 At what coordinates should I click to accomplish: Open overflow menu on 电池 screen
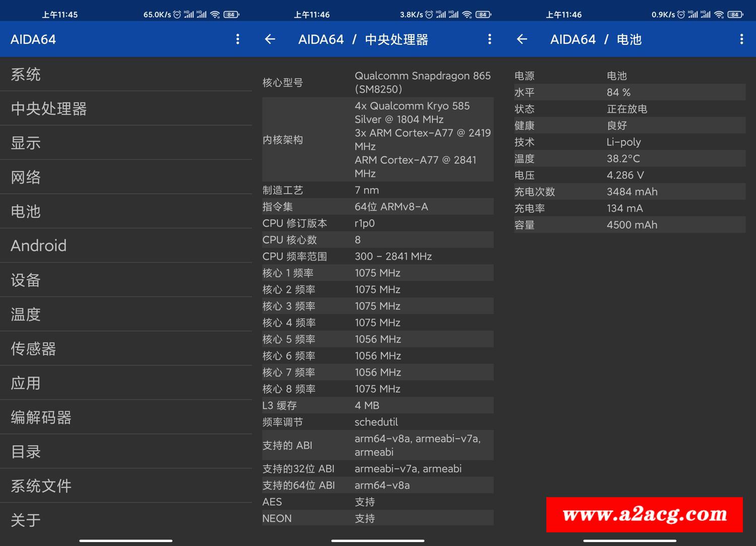[741, 39]
